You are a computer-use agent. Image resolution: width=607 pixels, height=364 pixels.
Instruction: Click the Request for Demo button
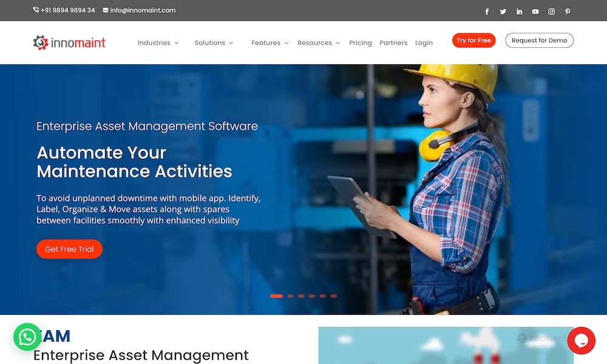point(539,41)
